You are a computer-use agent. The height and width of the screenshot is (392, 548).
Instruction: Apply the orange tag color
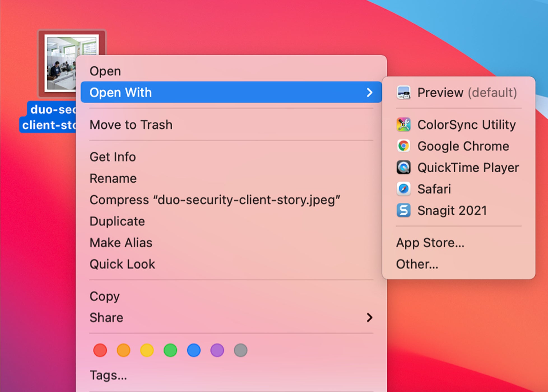[124, 350]
